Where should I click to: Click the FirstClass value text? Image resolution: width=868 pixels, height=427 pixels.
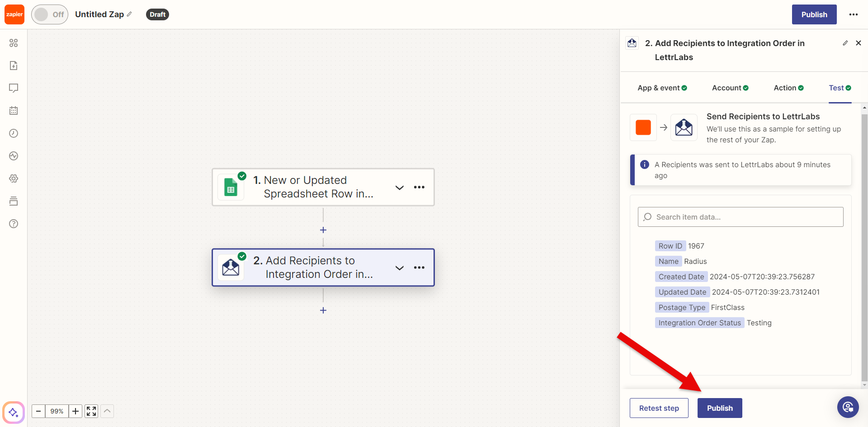point(727,307)
